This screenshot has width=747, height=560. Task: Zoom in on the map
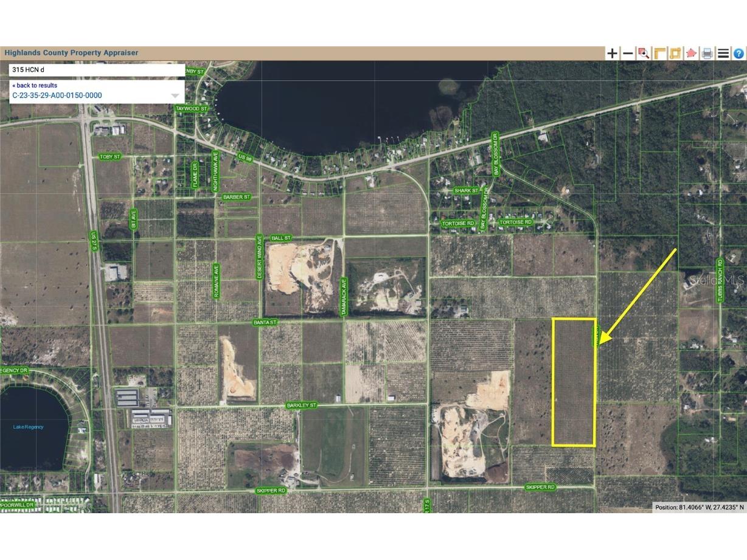[x=612, y=53]
